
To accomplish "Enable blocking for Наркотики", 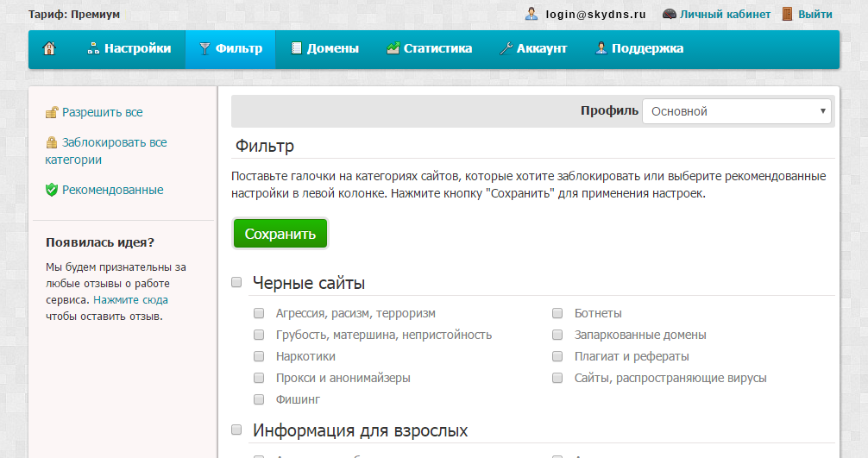I will click(259, 356).
